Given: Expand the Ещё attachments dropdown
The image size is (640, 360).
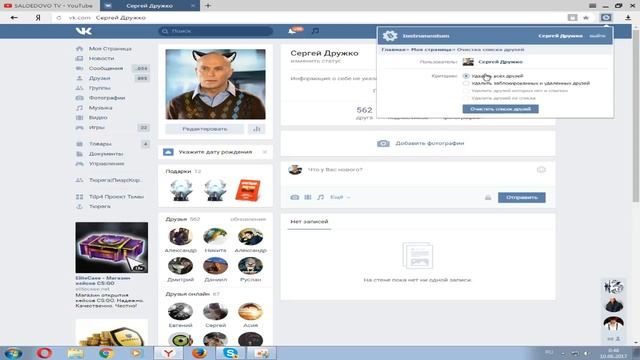Looking at the screenshot, I should (340, 198).
